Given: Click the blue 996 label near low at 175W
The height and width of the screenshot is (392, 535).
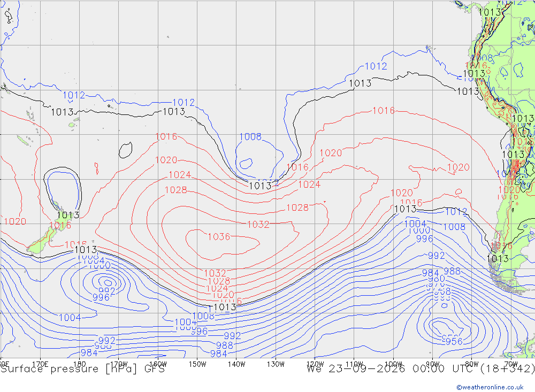Looking at the screenshot, I should [101, 297].
